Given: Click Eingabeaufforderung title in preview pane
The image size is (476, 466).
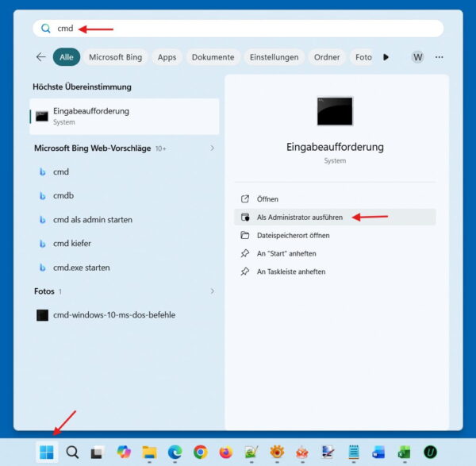Looking at the screenshot, I should coord(335,147).
